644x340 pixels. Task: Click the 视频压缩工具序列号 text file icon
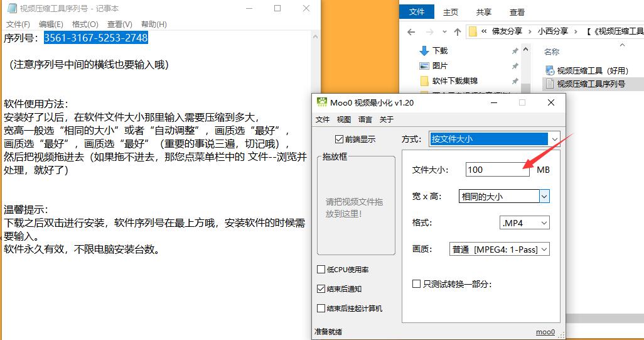[550, 84]
